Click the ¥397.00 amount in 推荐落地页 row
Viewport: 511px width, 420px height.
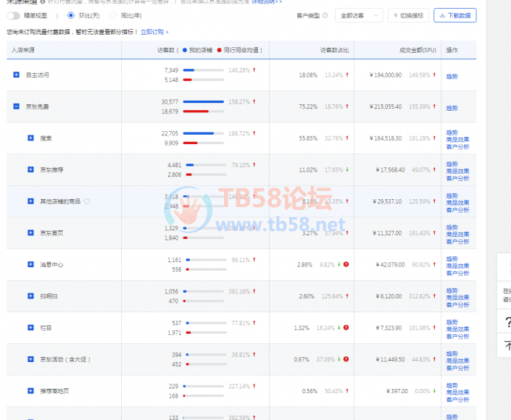(x=397, y=391)
